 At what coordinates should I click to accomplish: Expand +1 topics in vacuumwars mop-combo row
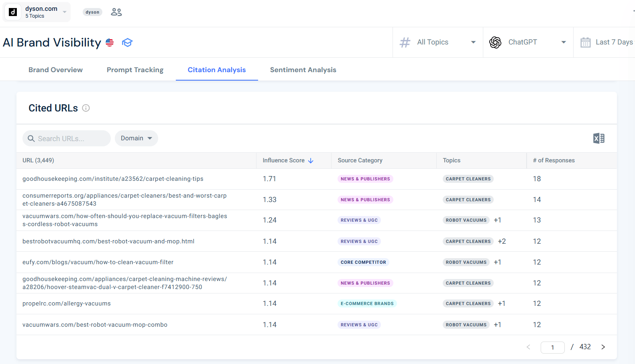pos(497,325)
